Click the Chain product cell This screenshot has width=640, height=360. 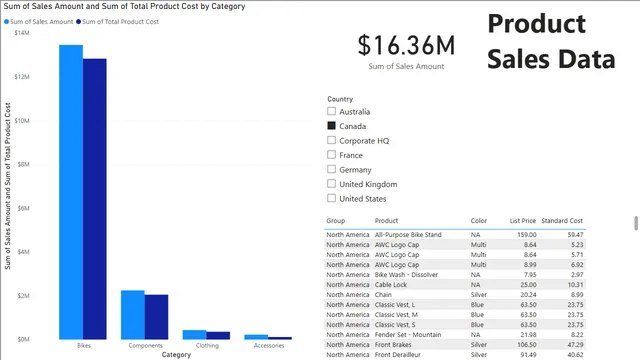pyautogui.click(x=383, y=295)
